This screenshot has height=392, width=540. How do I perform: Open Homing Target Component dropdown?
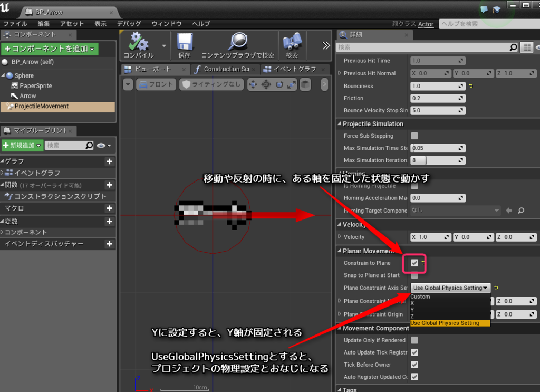455,210
